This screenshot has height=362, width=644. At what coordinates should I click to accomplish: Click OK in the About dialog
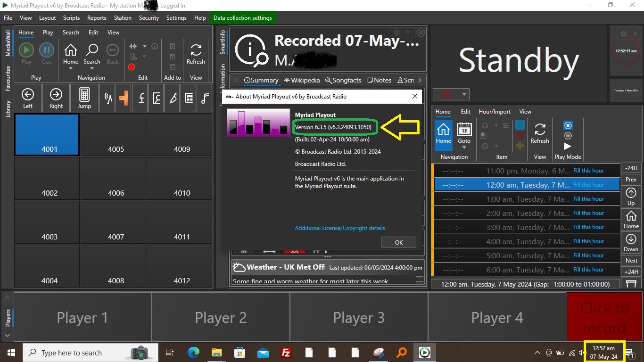coord(398,242)
